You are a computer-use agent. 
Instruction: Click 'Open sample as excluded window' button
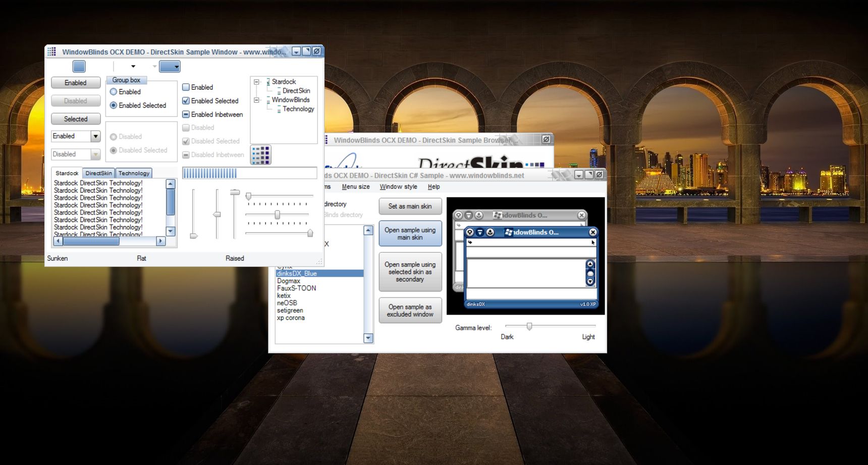coord(410,311)
